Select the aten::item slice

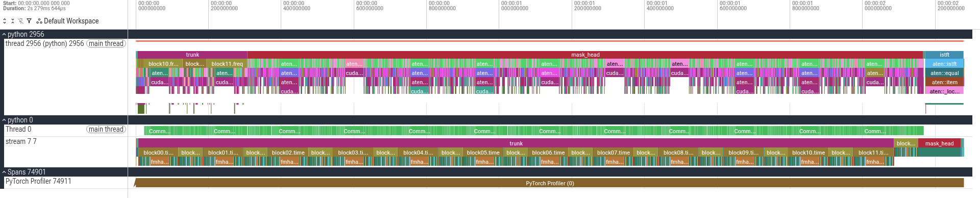click(x=944, y=82)
